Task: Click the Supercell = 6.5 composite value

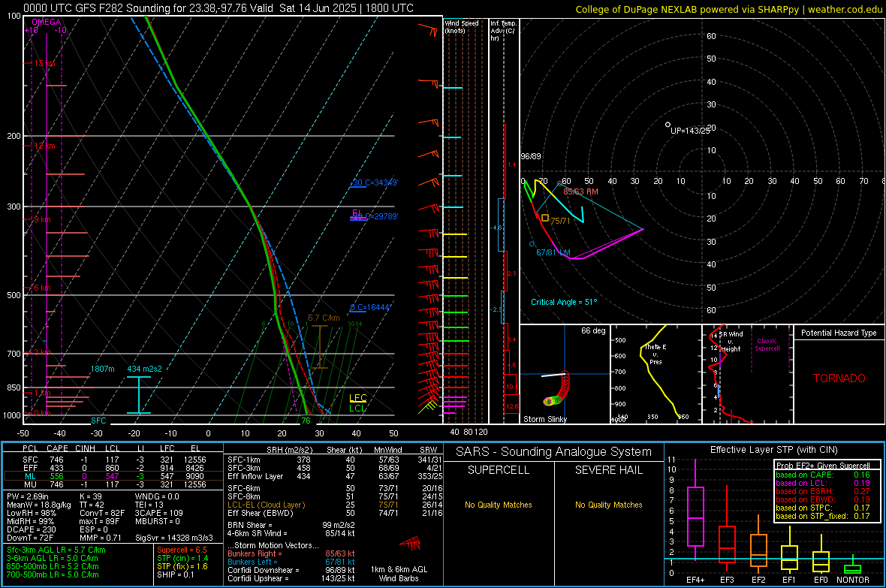Action: tap(182, 550)
